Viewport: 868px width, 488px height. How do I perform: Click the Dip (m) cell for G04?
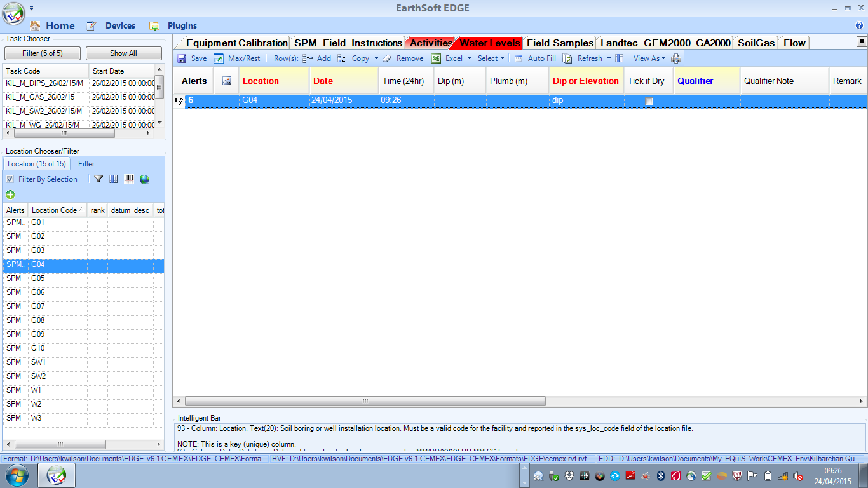click(x=460, y=100)
